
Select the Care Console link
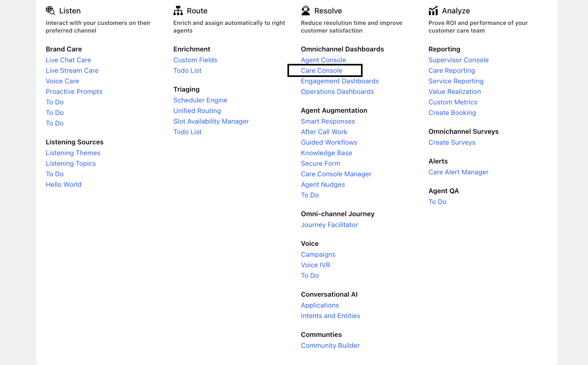[322, 71]
